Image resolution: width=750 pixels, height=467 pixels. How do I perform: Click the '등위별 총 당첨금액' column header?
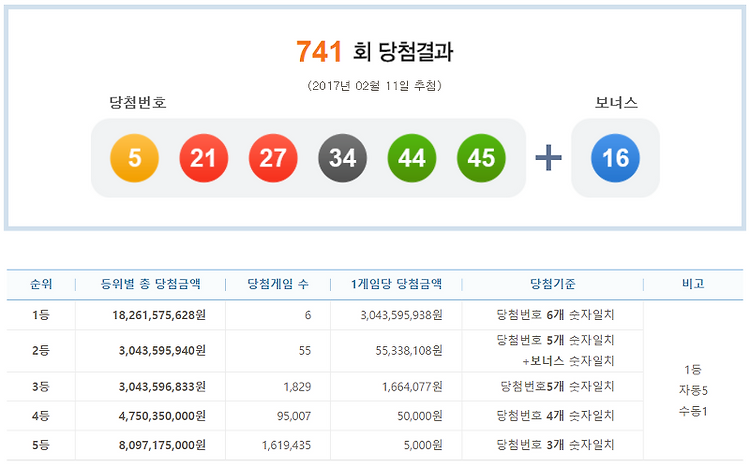[150, 284]
